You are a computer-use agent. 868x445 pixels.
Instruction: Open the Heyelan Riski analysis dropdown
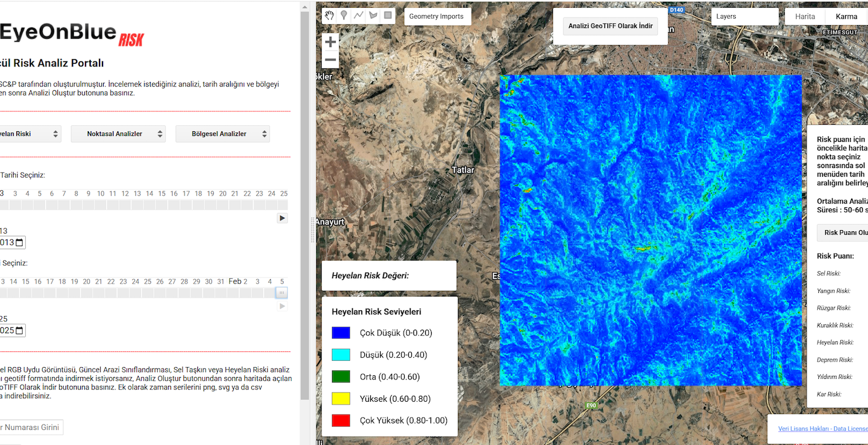[x=29, y=134]
